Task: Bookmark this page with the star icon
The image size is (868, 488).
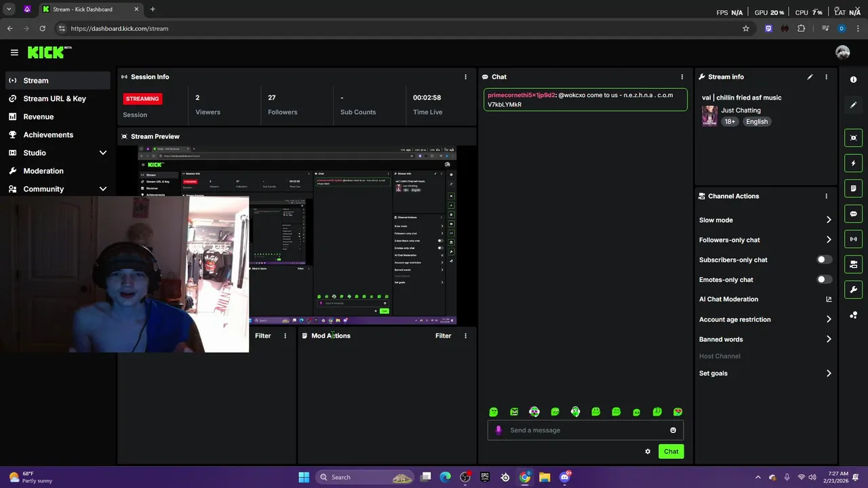Action: click(x=746, y=28)
